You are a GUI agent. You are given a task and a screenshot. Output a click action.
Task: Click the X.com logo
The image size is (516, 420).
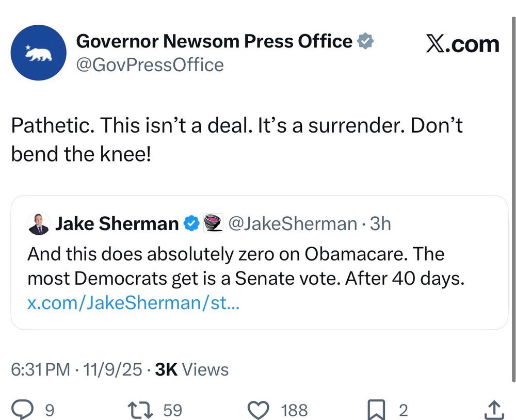462,44
